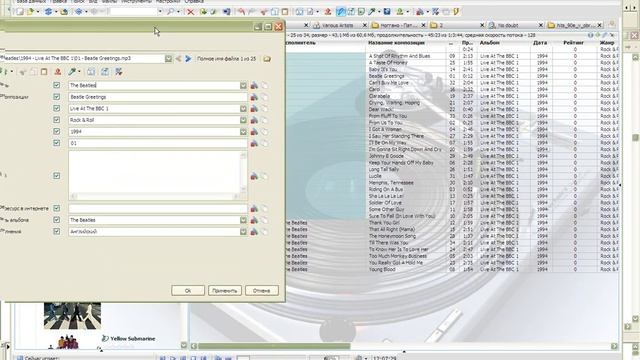Screen dimensions: 640x360
Task: Open the file path dropdown in tag dialog
Action: click(168, 59)
